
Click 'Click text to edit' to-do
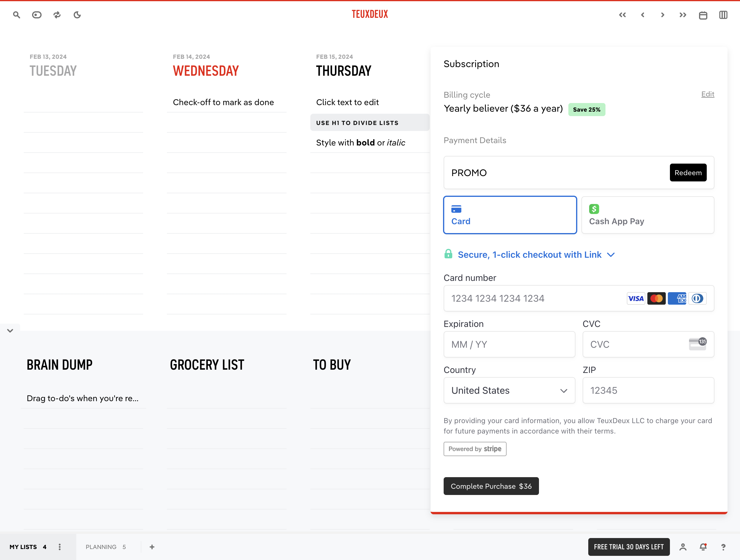click(347, 102)
